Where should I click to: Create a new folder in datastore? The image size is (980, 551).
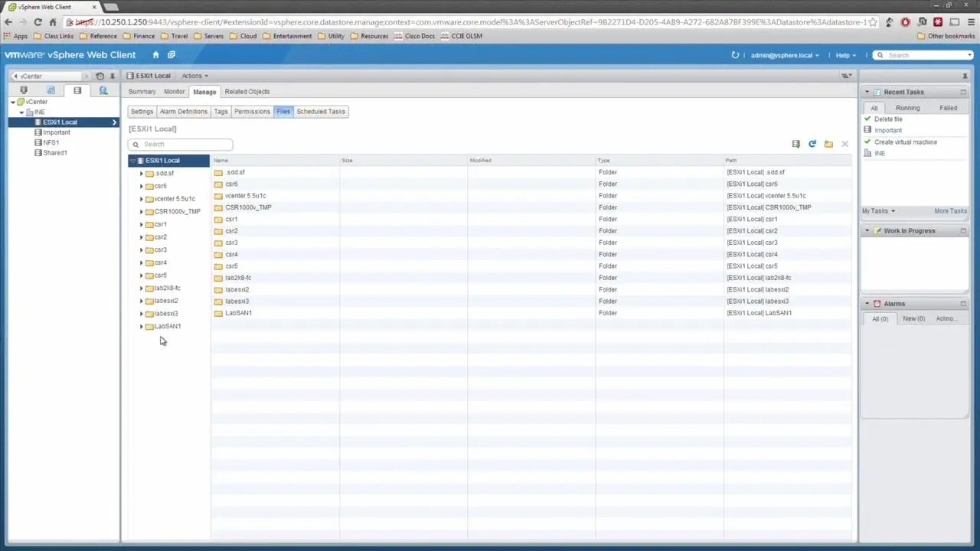828,144
